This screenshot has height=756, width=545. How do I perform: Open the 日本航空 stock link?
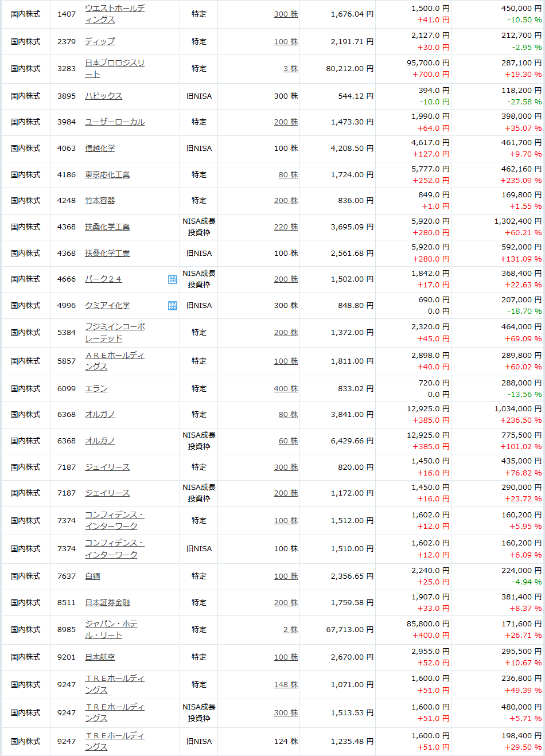(x=100, y=657)
